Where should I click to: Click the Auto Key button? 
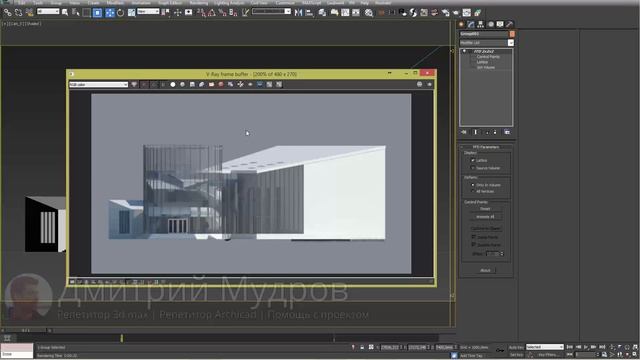click(x=516, y=347)
